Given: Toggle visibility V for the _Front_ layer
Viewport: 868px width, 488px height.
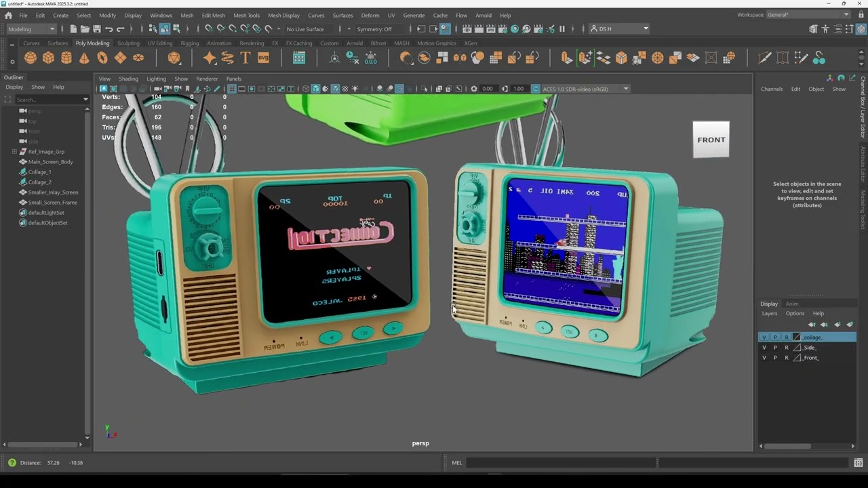Looking at the screenshot, I should pos(764,357).
